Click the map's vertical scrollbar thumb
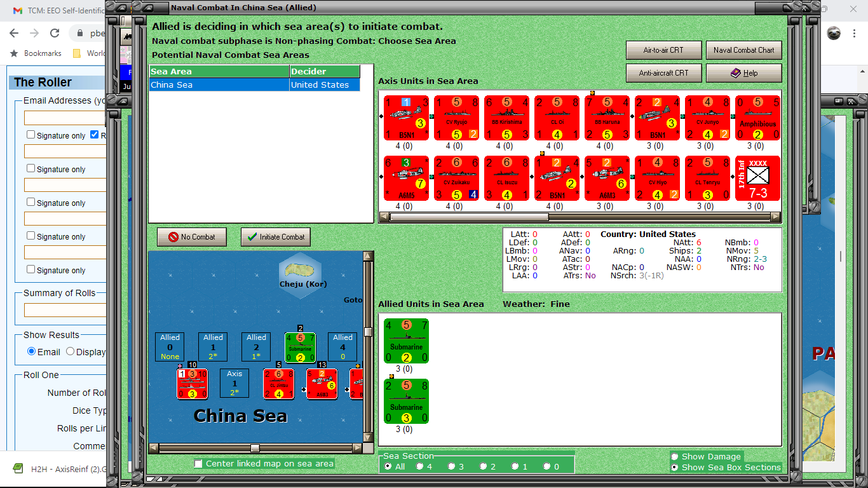Viewport: 868px width, 488px height. click(368, 332)
